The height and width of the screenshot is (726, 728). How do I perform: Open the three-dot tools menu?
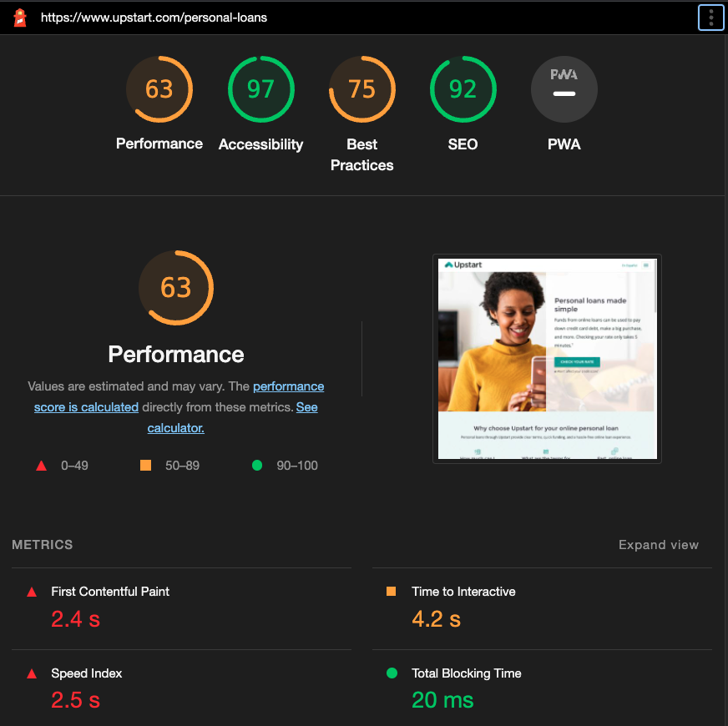tap(710, 18)
